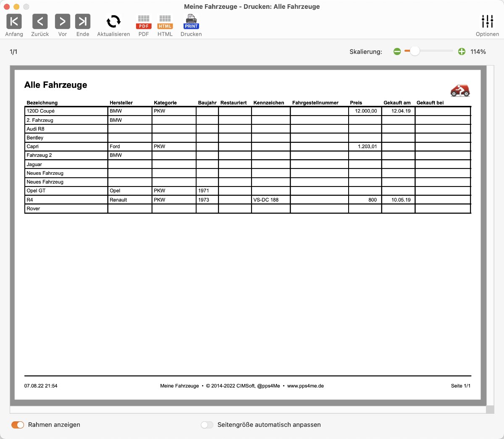This screenshot has width=504, height=439.
Task: Click the date 12.04.19 cell
Action: pos(398,111)
